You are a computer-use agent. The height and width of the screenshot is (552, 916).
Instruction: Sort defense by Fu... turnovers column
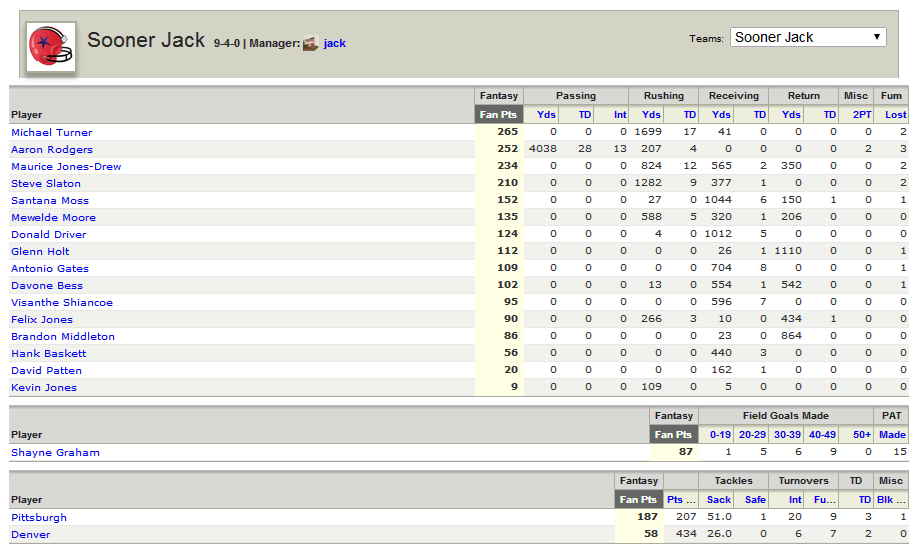824,499
